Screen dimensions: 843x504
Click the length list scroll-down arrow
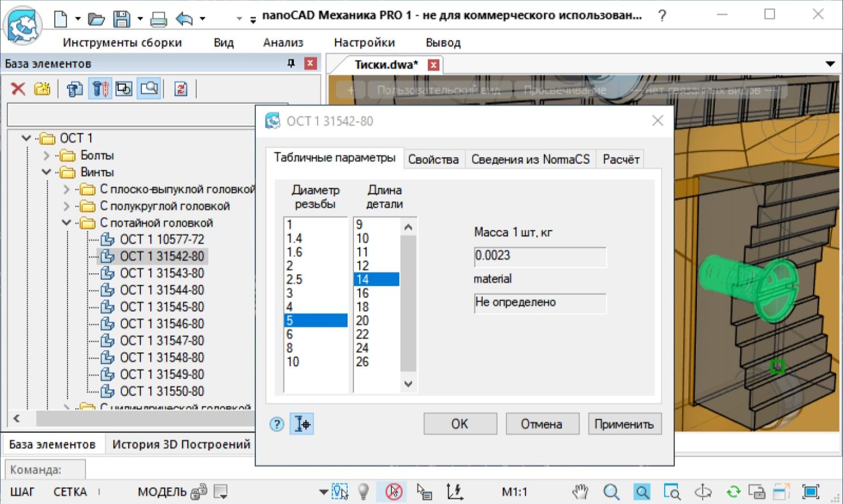coord(408,384)
